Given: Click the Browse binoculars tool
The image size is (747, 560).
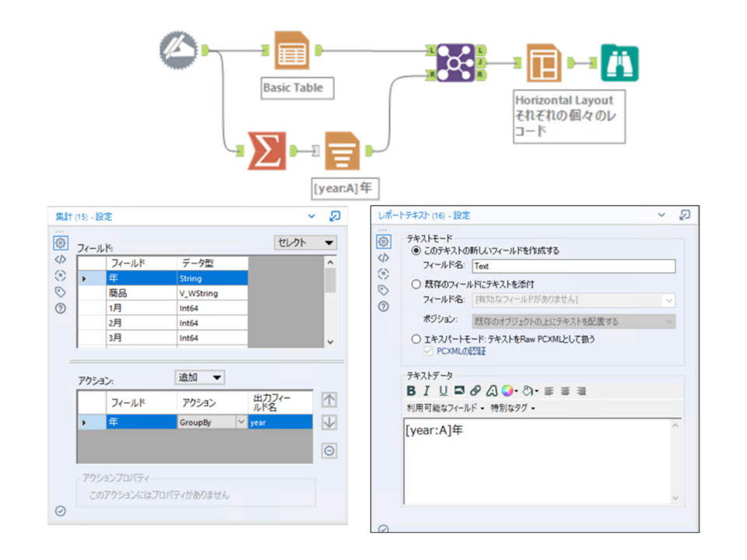Looking at the screenshot, I should click(x=619, y=63).
